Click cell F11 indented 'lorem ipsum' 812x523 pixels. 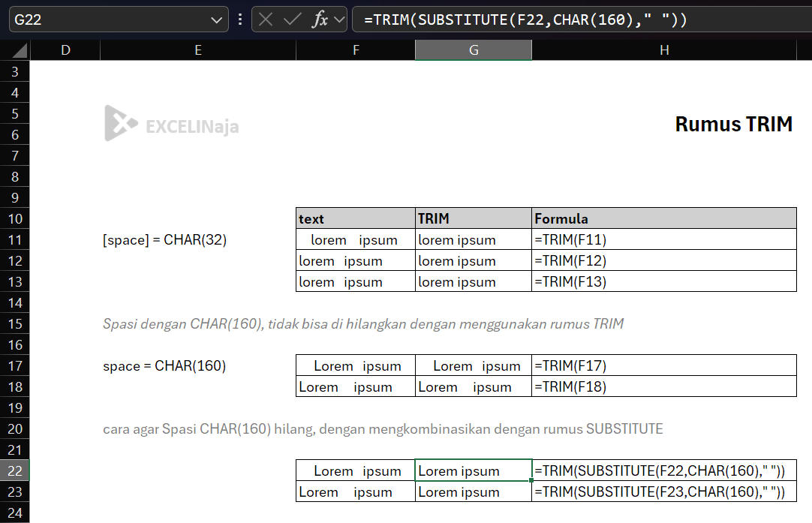pos(356,240)
